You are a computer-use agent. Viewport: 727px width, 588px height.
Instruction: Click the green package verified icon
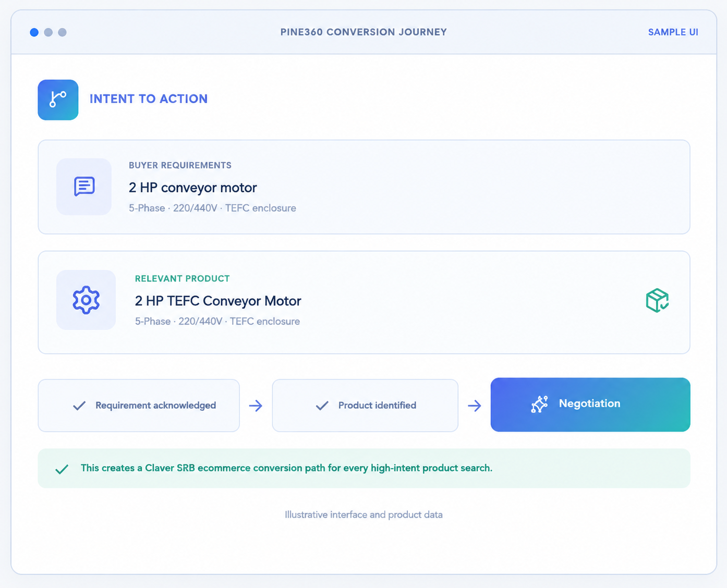pos(657,300)
